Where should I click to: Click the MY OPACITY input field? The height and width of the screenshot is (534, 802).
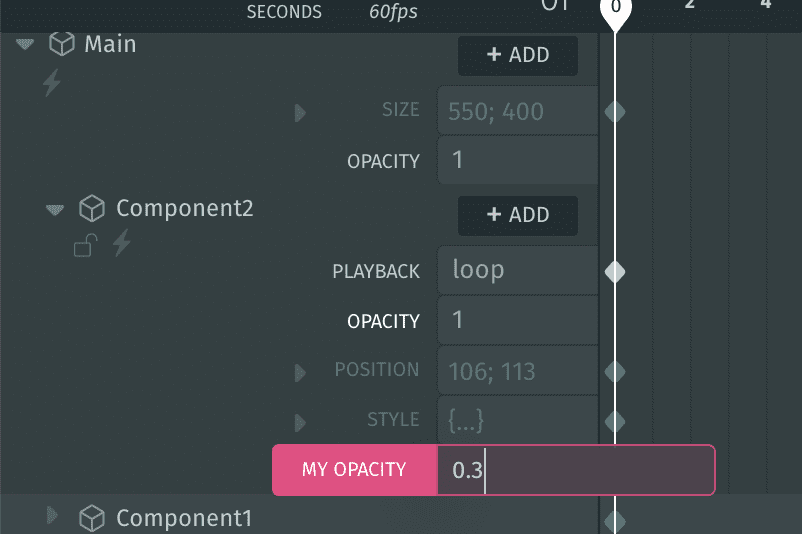(575, 470)
